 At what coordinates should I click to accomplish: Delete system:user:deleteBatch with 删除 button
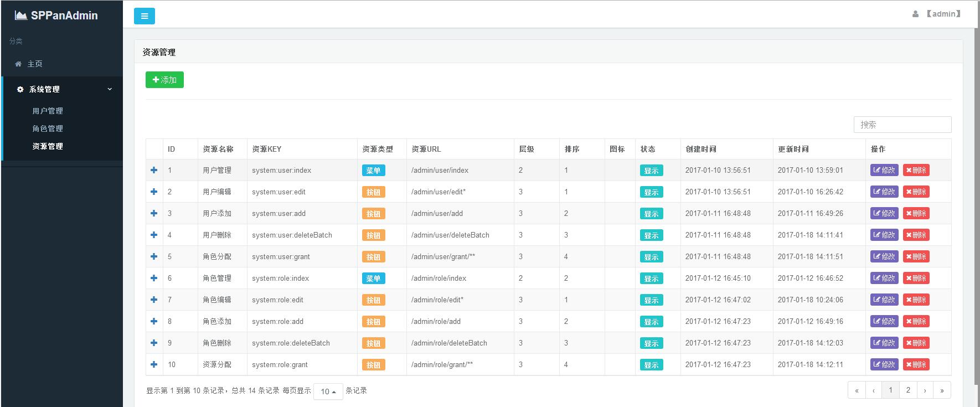916,235
